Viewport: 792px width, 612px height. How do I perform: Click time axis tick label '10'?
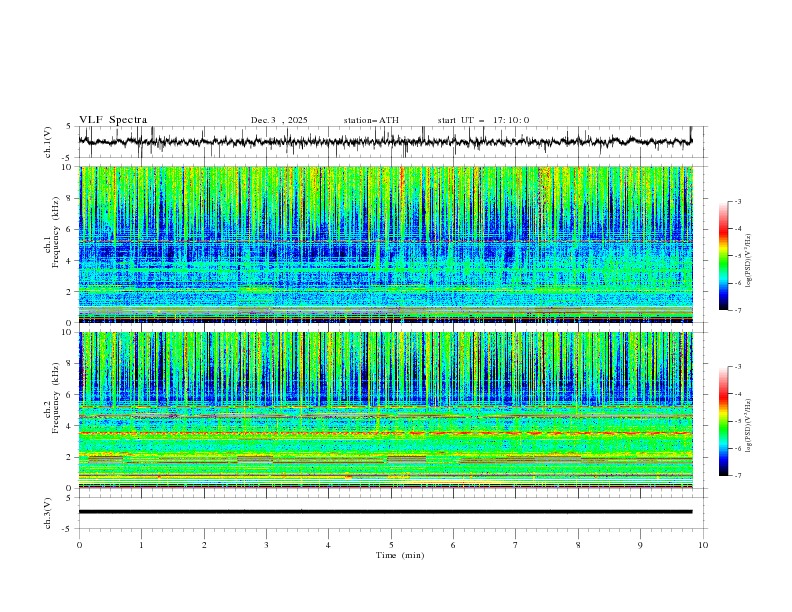pos(703,545)
